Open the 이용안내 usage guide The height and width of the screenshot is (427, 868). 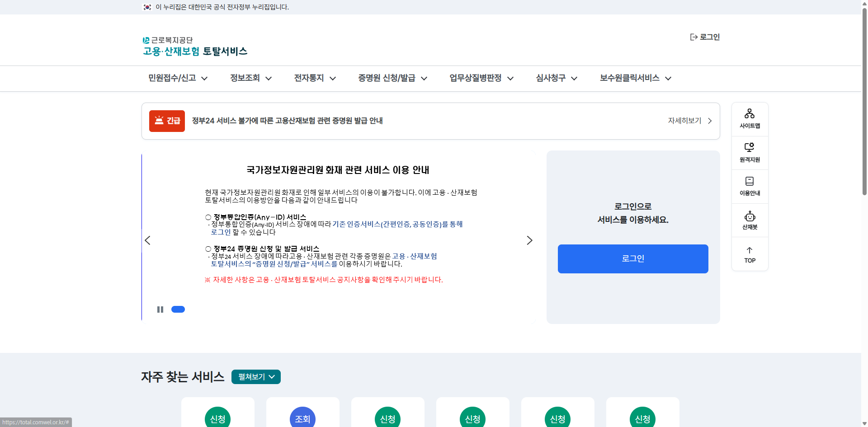coord(749,186)
